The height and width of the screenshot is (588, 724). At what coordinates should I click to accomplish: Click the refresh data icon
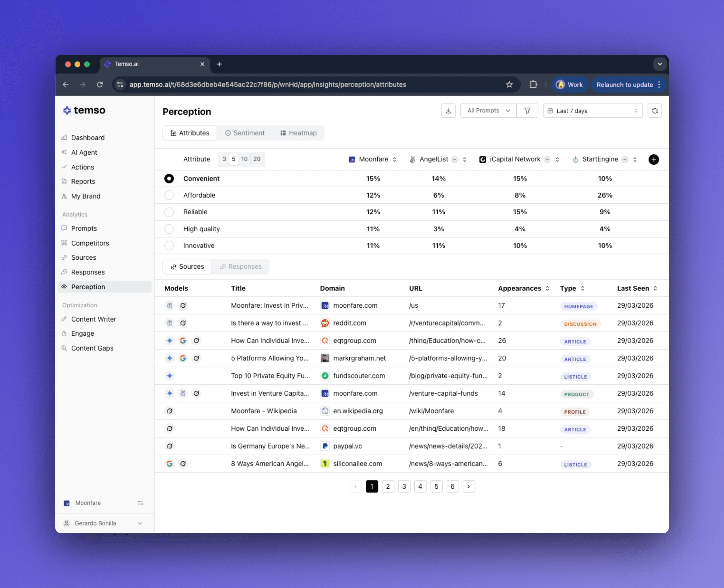[655, 111]
